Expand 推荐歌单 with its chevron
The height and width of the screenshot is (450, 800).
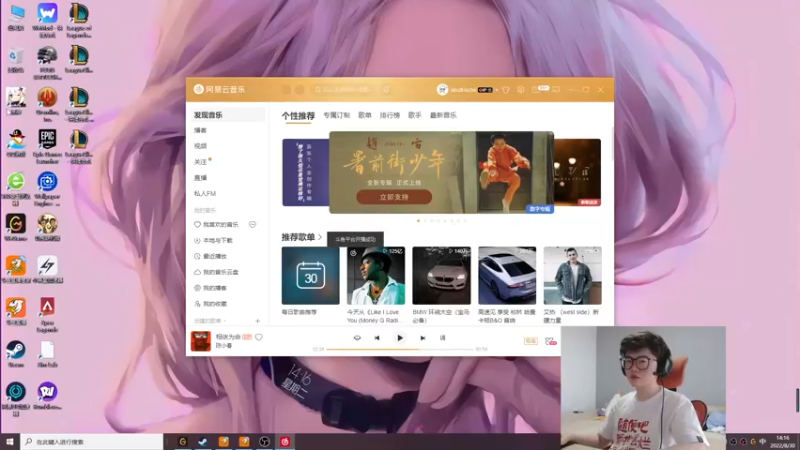320,237
